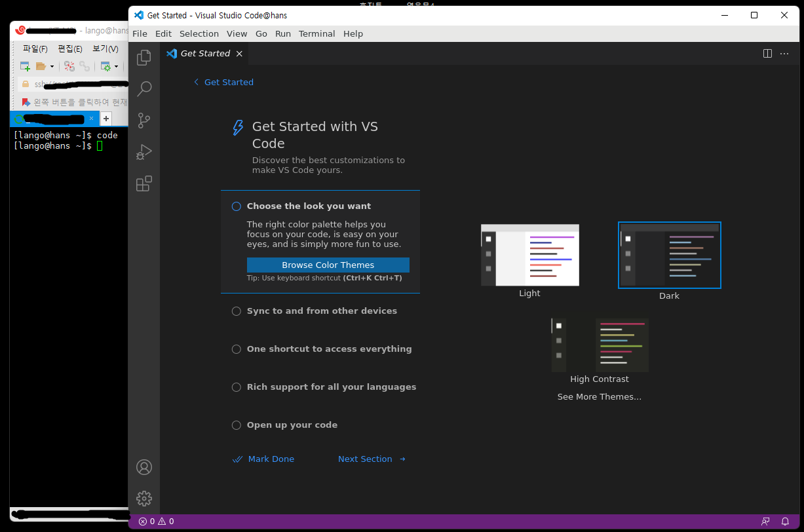Open the 편집(E) menu in Xshell
The height and width of the screenshot is (532, 804).
click(x=70, y=49)
